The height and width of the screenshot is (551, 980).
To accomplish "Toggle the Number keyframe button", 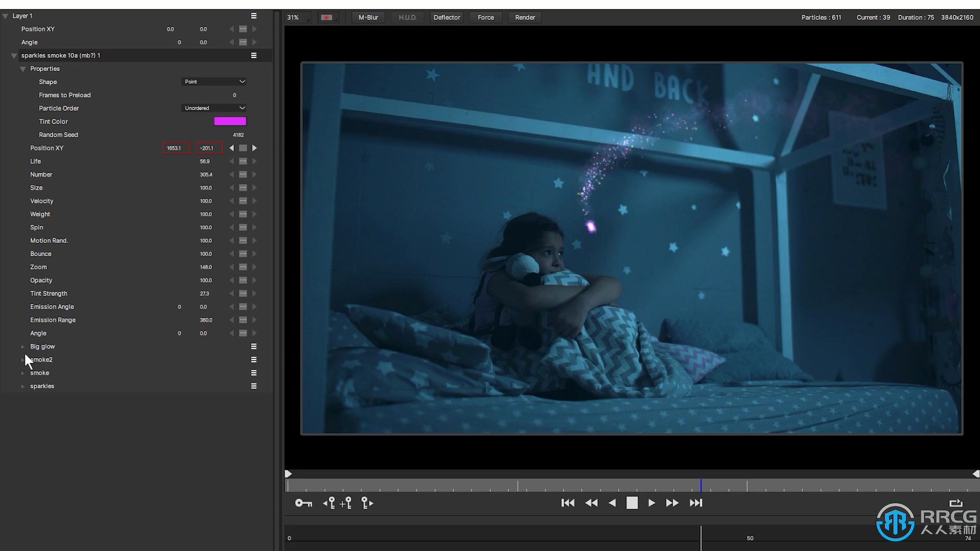I will pyautogui.click(x=243, y=174).
